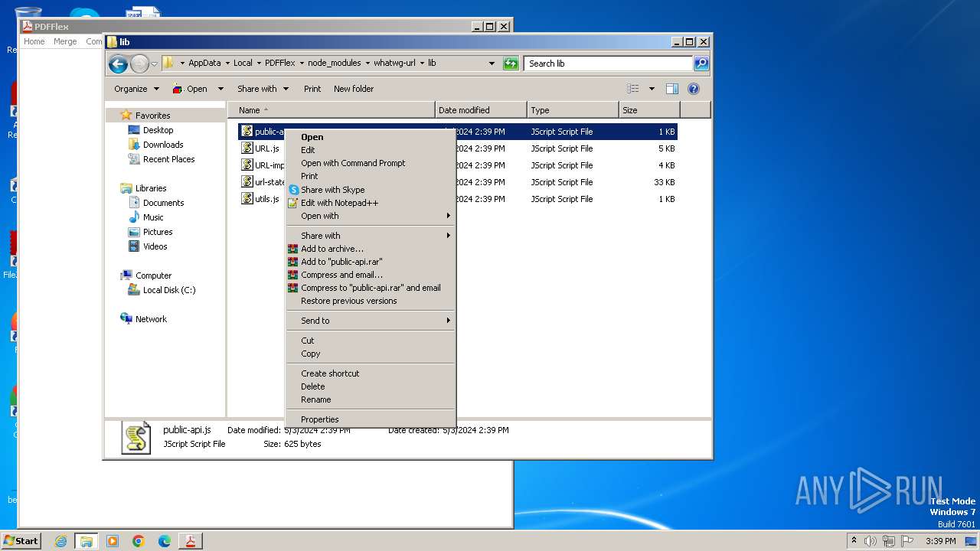Show hidden tray icons arrow
This screenshot has width=980, height=551.
pos(854,541)
